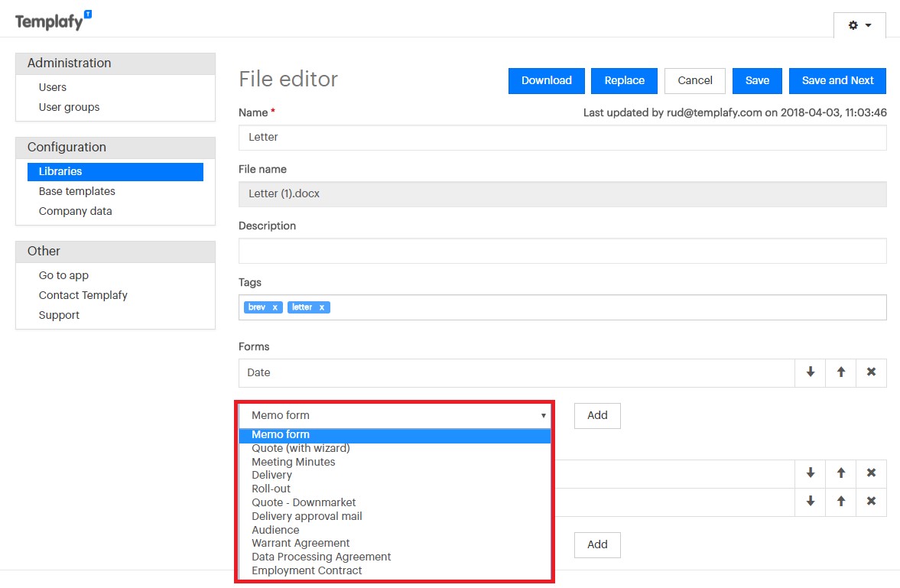
Task: Move the Date form down
Action: point(811,372)
